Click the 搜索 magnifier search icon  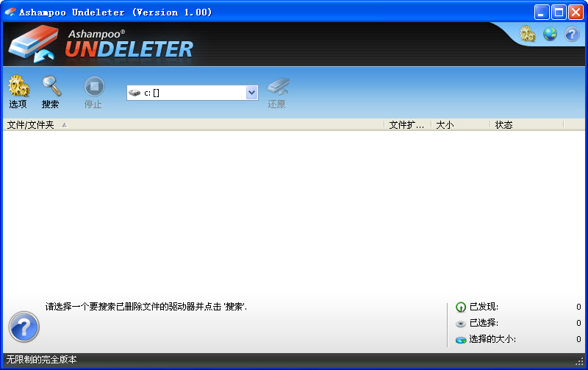[x=51, y=88]
